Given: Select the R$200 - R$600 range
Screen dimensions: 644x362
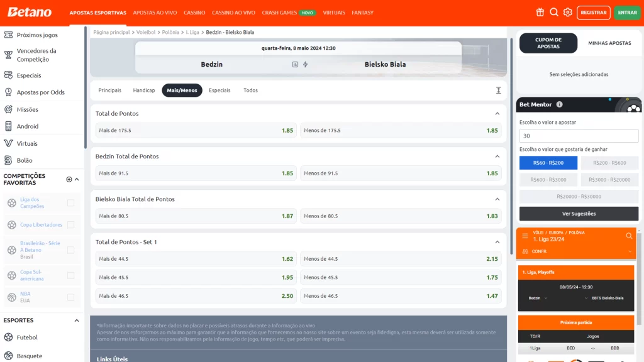Looking at the screenshot, I should [609, 163].
